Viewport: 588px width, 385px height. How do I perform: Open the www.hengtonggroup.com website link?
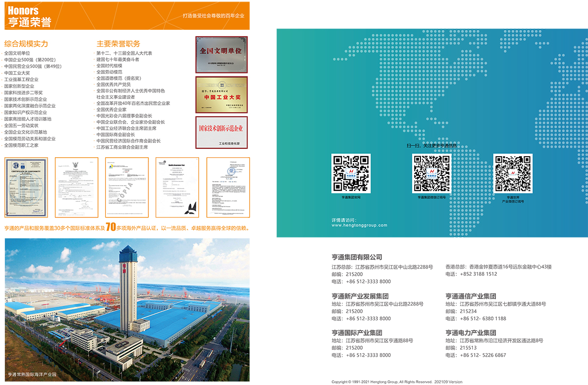(359, 225)
